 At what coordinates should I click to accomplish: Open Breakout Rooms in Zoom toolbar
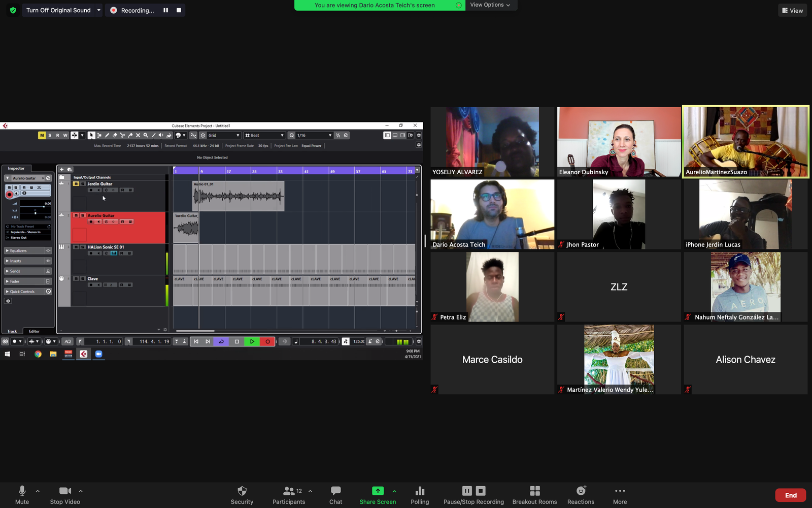click(x=534, y=495)
